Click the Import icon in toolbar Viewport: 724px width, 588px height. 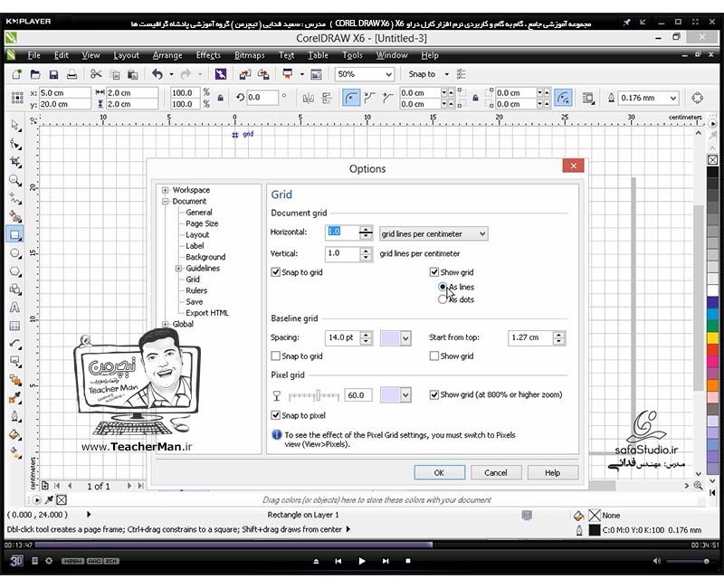[244, 74]
